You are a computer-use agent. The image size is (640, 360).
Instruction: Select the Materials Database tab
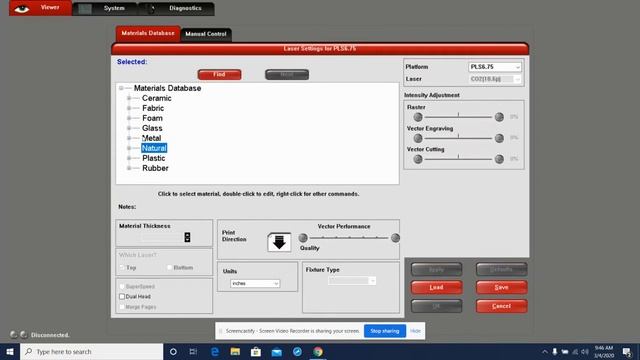[x=148, y=33]
